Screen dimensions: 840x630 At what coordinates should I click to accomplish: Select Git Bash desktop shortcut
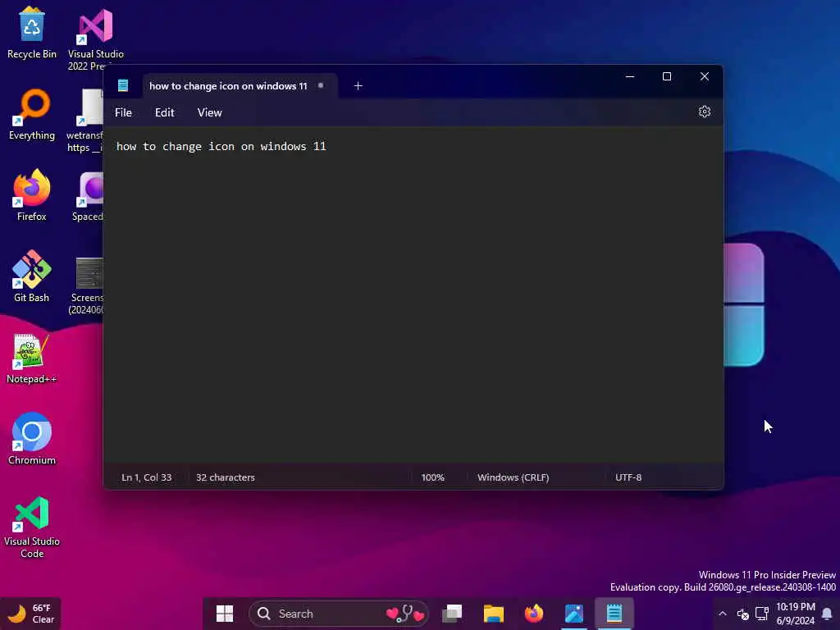32,276
